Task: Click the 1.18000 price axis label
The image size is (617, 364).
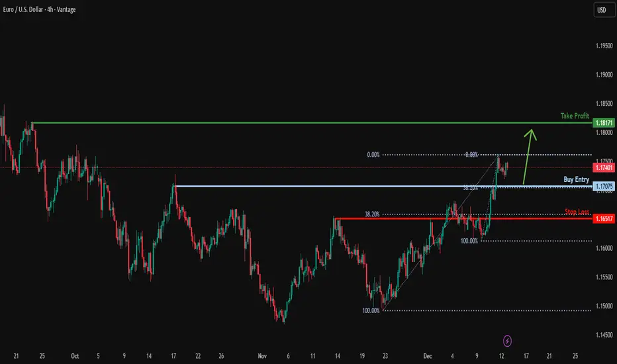Action: [x=604, y=132]
